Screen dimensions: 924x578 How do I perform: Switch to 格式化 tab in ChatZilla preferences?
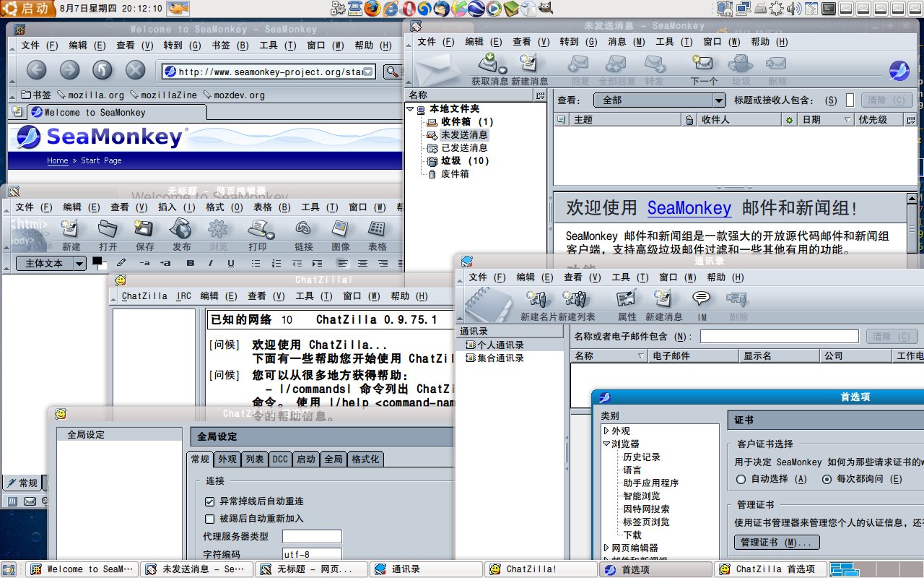365,460
